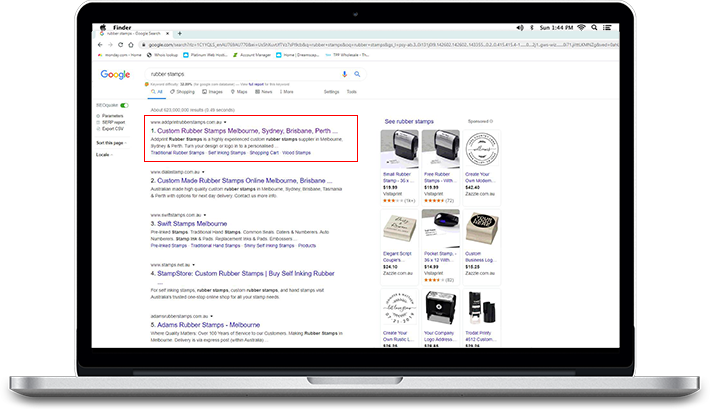Switch to the News tab

264,92
